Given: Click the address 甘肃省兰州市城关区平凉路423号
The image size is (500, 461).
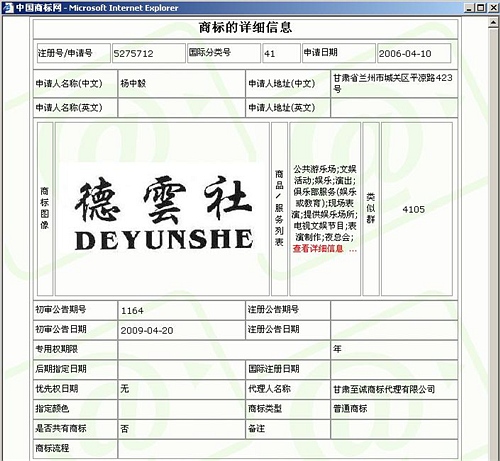Looking at the screenshot, I should 393,83.
